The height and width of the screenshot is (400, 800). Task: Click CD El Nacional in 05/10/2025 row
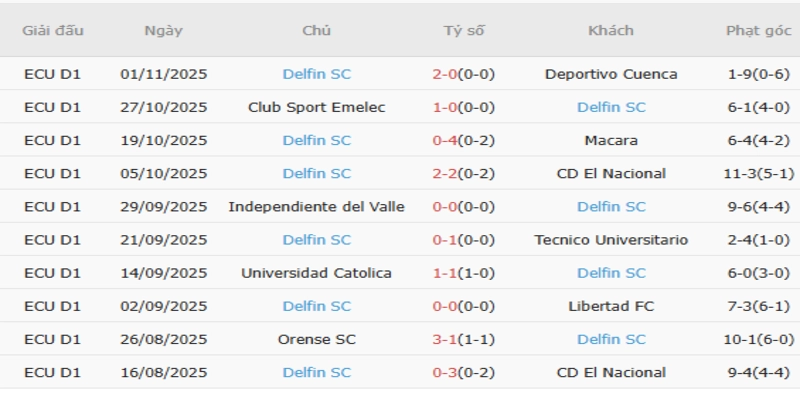click(x=611, y=173)
